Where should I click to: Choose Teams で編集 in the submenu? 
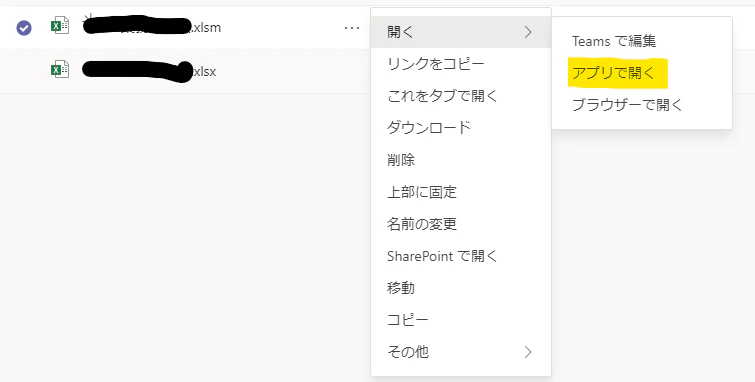point(642,41)
